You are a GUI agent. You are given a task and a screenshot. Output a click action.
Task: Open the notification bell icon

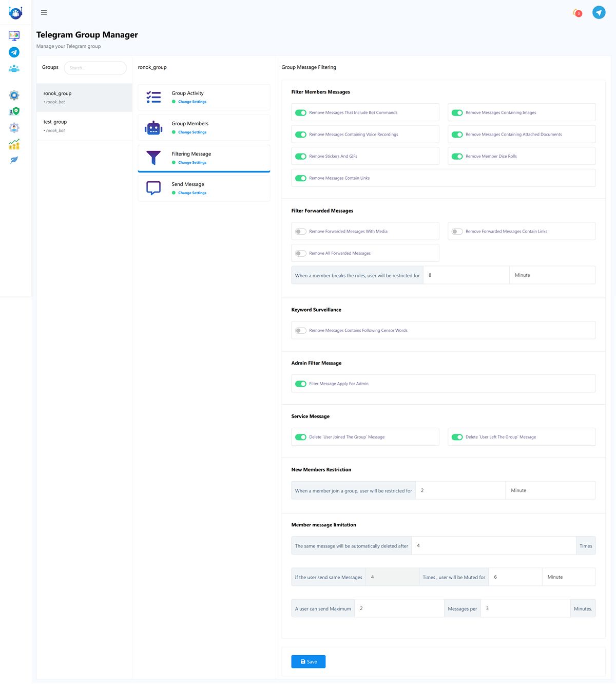click(x=577, y=12)
